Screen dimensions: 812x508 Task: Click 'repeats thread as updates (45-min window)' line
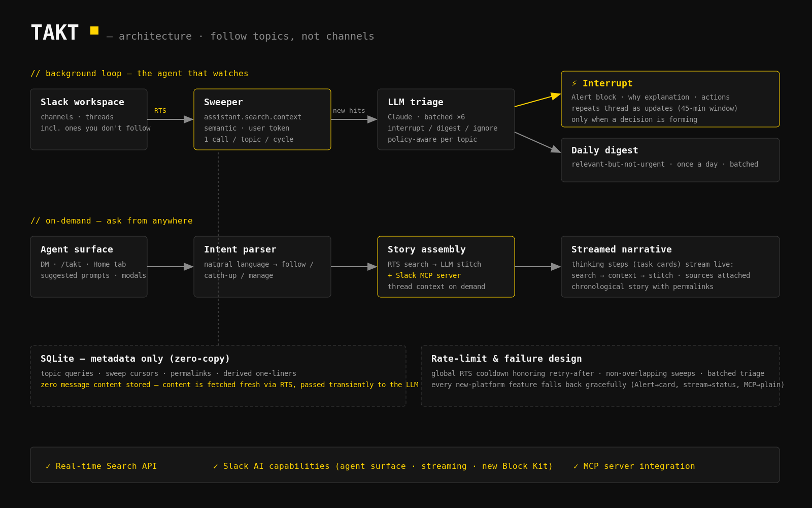click(x=655, y=108)
